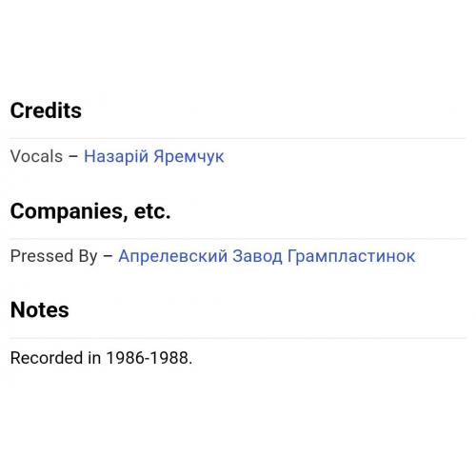Click the dash after the Vocals label
This screenshot has height=476, width=476.
pyautogui.click(x=73, y=157)
